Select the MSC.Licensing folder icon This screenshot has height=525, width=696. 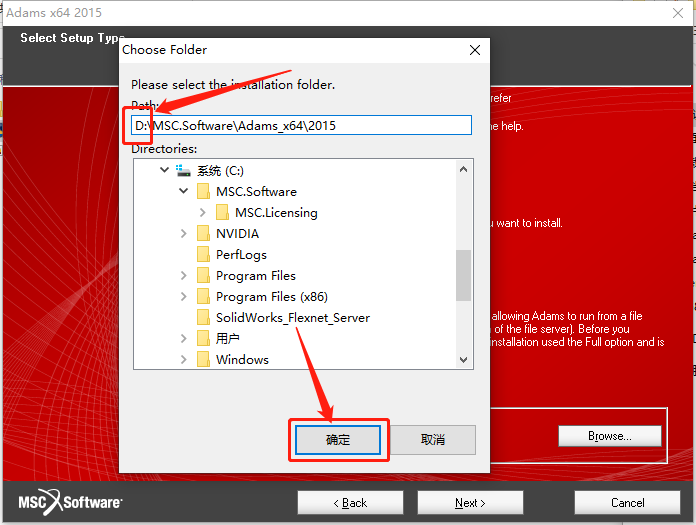222,212
